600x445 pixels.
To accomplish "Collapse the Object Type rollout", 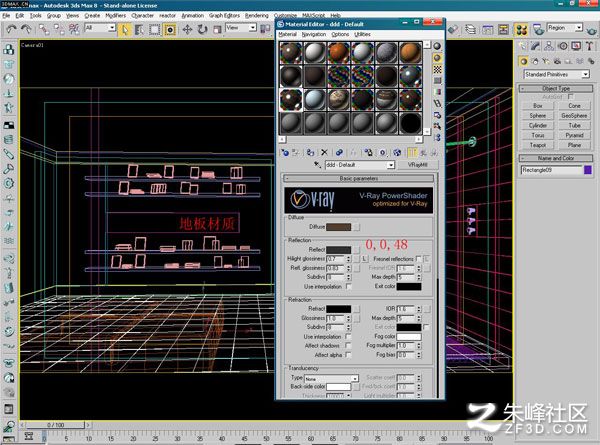I will [556, 88].
